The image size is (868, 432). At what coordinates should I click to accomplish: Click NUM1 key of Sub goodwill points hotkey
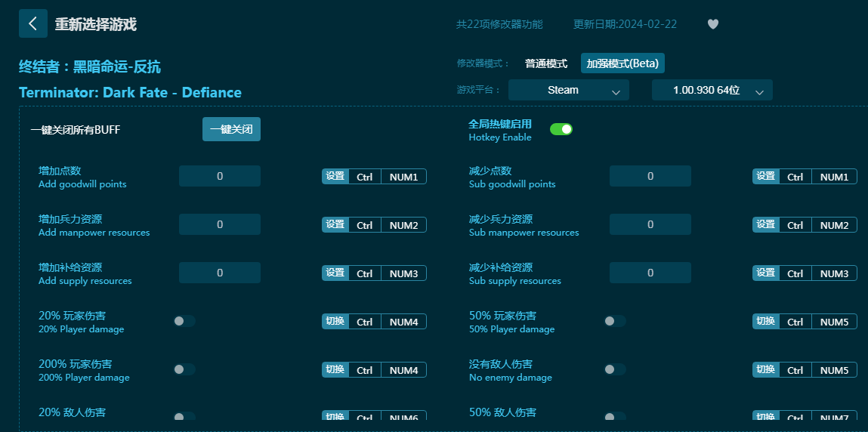(x=834, y=177)
